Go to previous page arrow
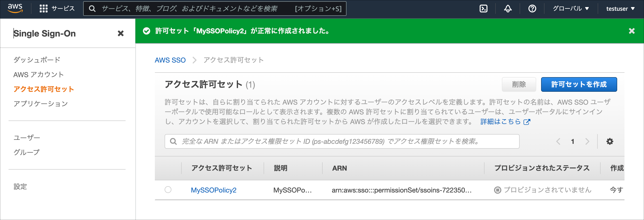This screenshot has width=644, height=220. 558,141
